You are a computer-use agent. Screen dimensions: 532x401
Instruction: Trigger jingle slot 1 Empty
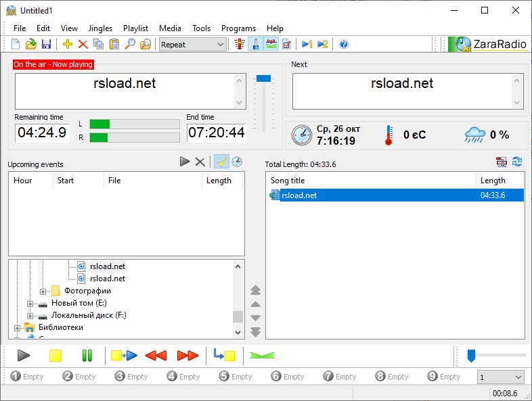tap(27, 377)
